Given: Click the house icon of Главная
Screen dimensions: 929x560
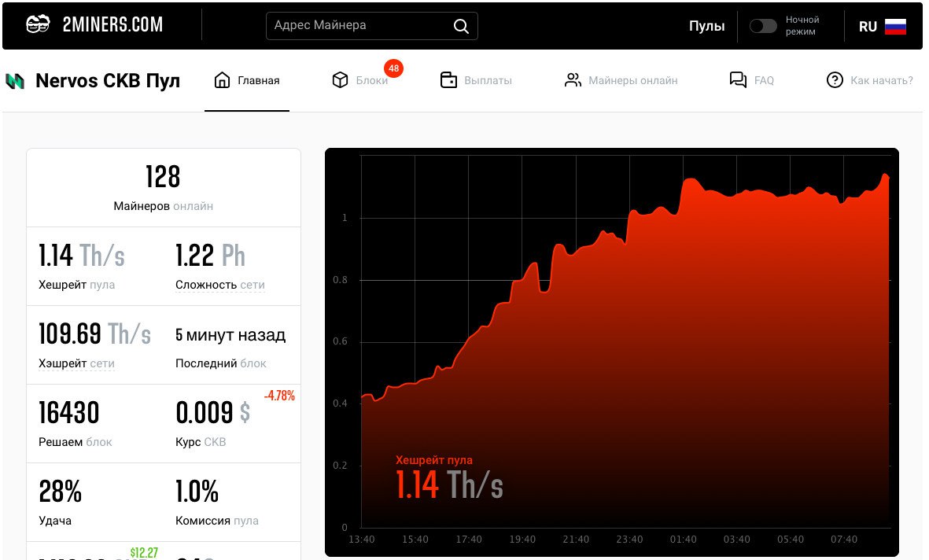Looking at the screenshot, I should pos(222,80).
